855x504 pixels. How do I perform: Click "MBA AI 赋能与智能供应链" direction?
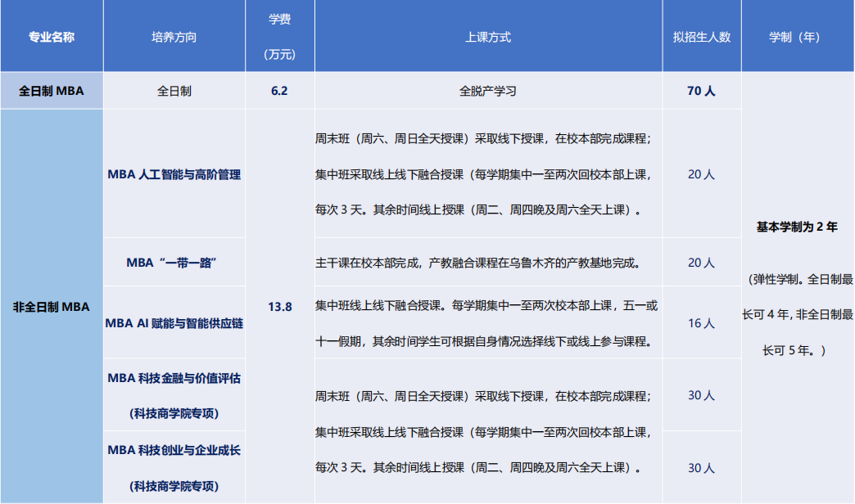[x=174, y=323]
